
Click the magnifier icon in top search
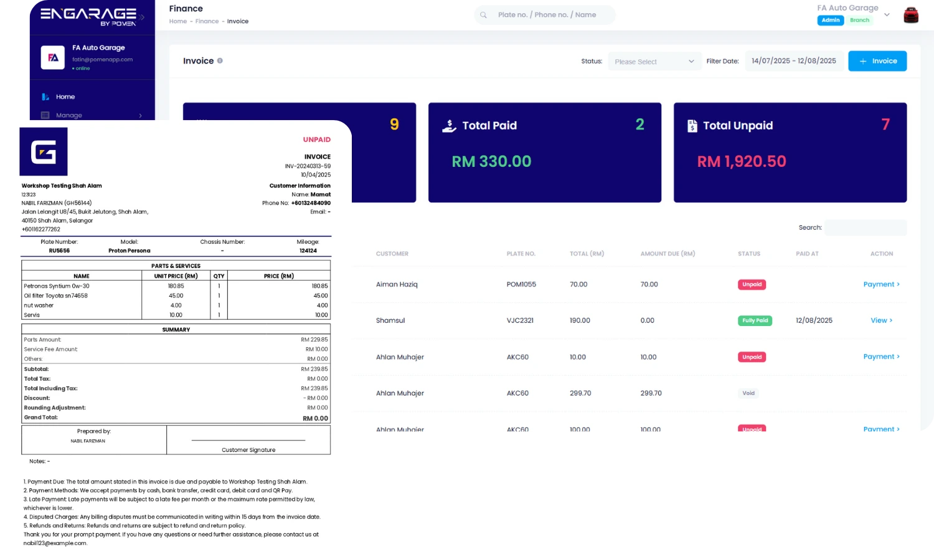[483, 15]
